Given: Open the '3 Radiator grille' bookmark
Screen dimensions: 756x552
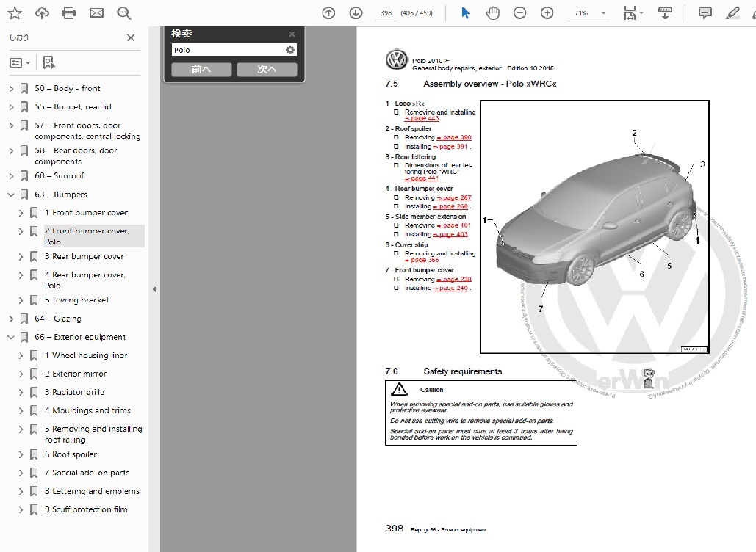Looking at the screenshot, I should pos(74,392).
